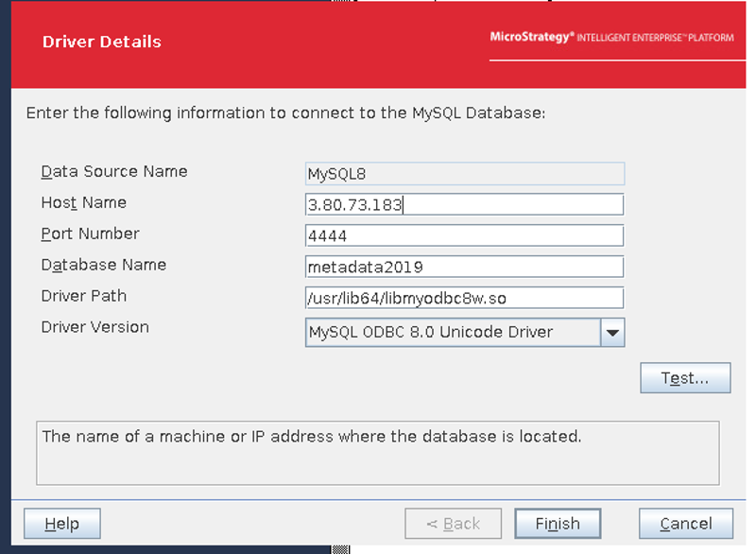Select the Driver Version combo box
This screenshot has height=554, width=756.
pos(454,332)
